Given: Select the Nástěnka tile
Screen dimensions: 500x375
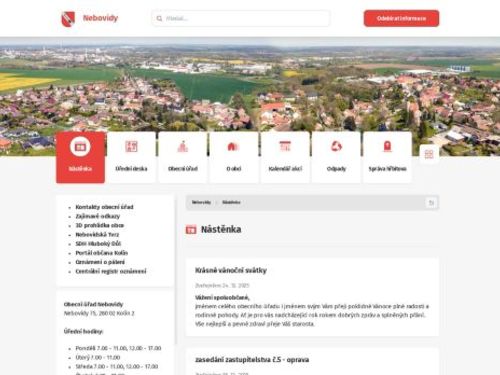Looking at the screenshot, I should (80, 157).
